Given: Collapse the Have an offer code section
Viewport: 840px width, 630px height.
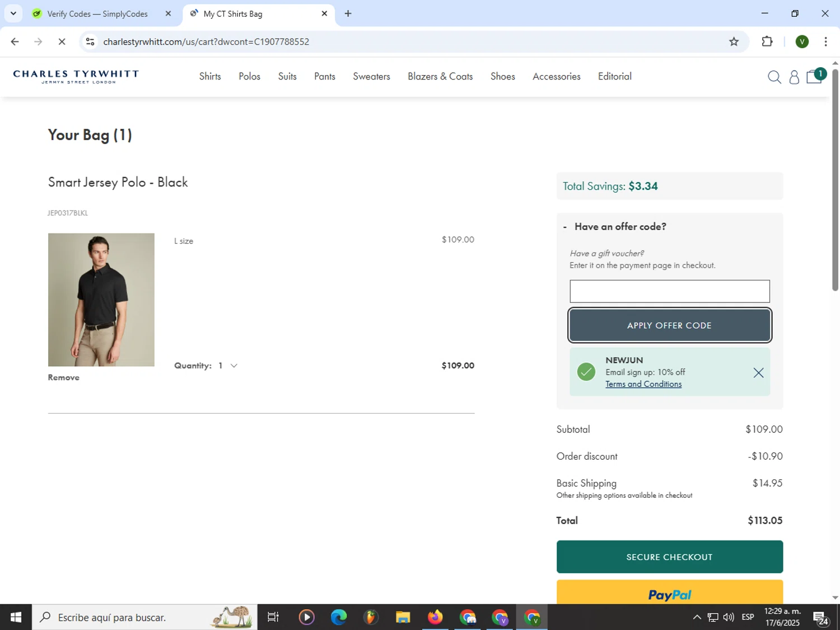Looking at the screenshot, I should pyautogui.click(x=614, y=227).
